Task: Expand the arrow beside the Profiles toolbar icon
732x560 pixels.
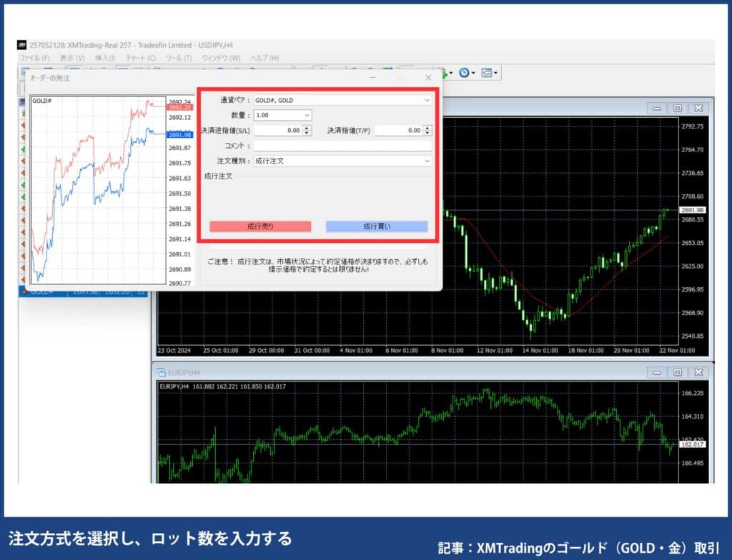Action: pyautogui.click(x=495, y=72)
